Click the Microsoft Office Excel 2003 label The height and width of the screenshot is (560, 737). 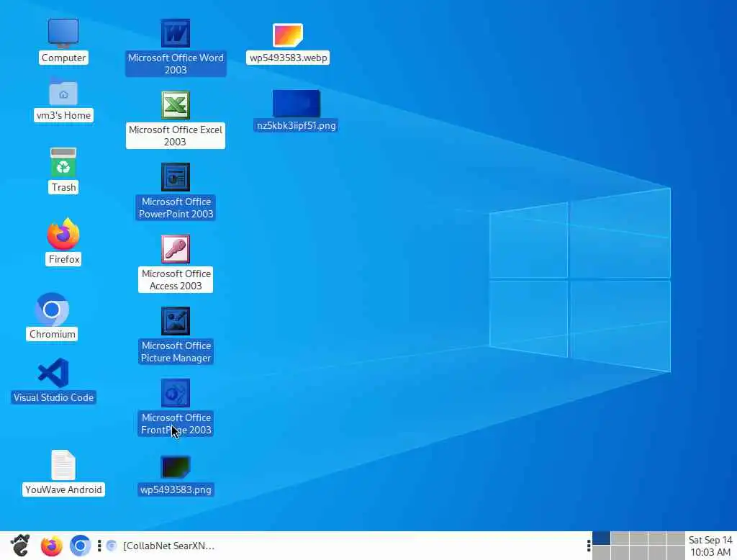176,135
